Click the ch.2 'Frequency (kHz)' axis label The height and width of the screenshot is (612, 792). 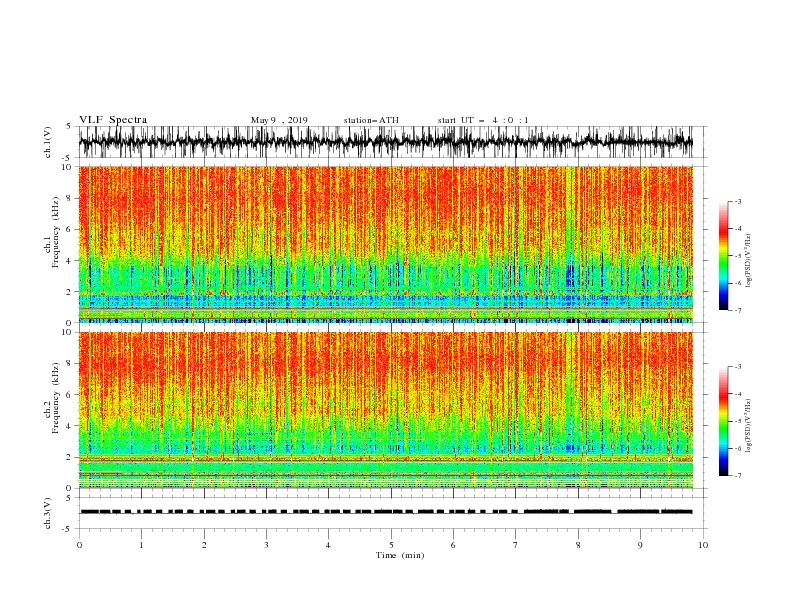click(x=55, y=397)
